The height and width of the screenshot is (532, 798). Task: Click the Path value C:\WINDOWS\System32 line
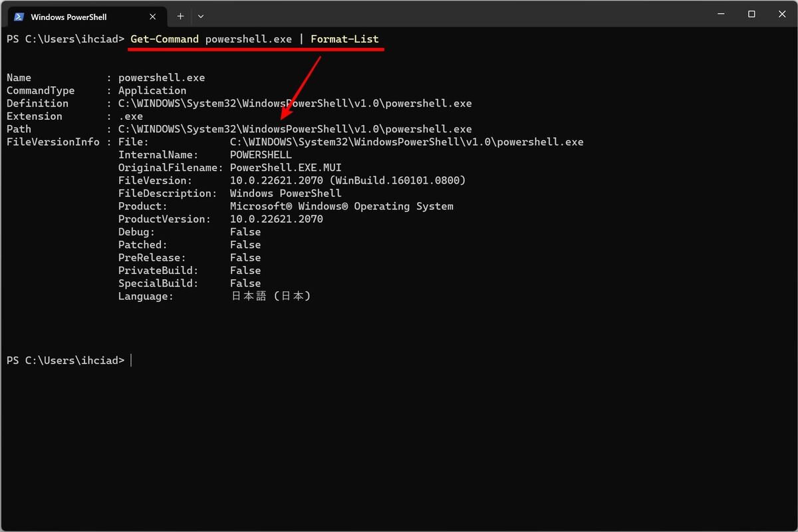(295, 129)
